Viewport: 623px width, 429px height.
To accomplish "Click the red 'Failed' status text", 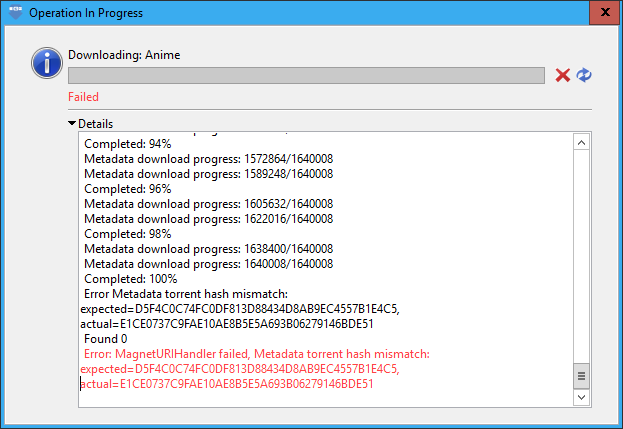I will 83,97.
